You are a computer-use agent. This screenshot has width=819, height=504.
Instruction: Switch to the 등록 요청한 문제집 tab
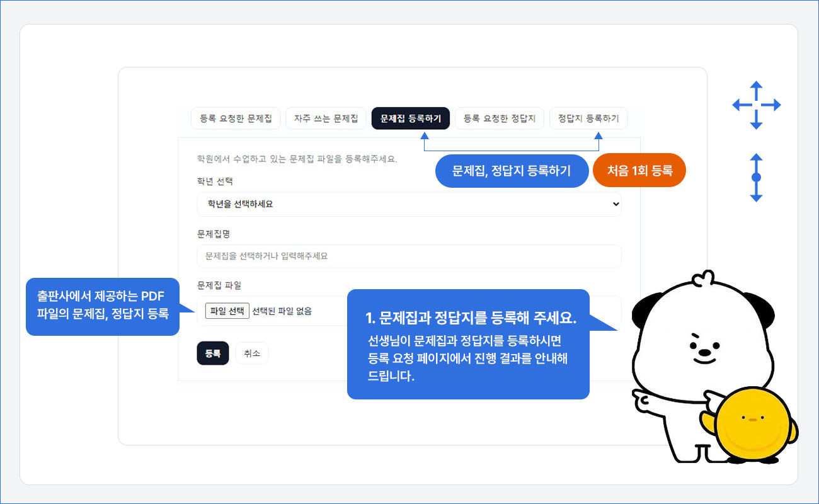(236, 118)
